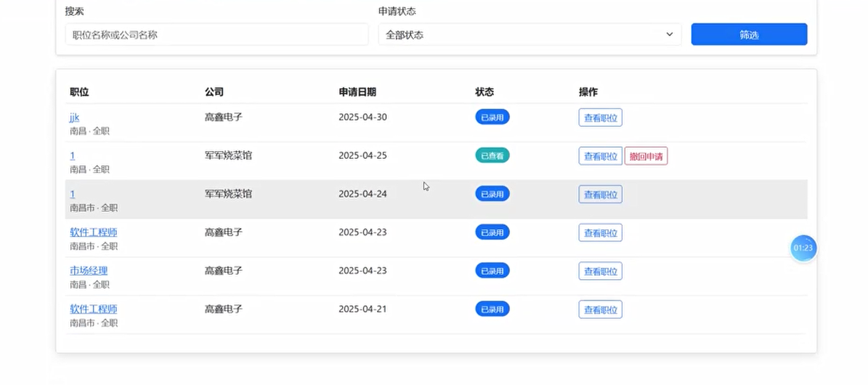The height and width of the screenshot is (385, 868).
Task: Click 查看职位 for the 市场经理 application
Action: 599,270
